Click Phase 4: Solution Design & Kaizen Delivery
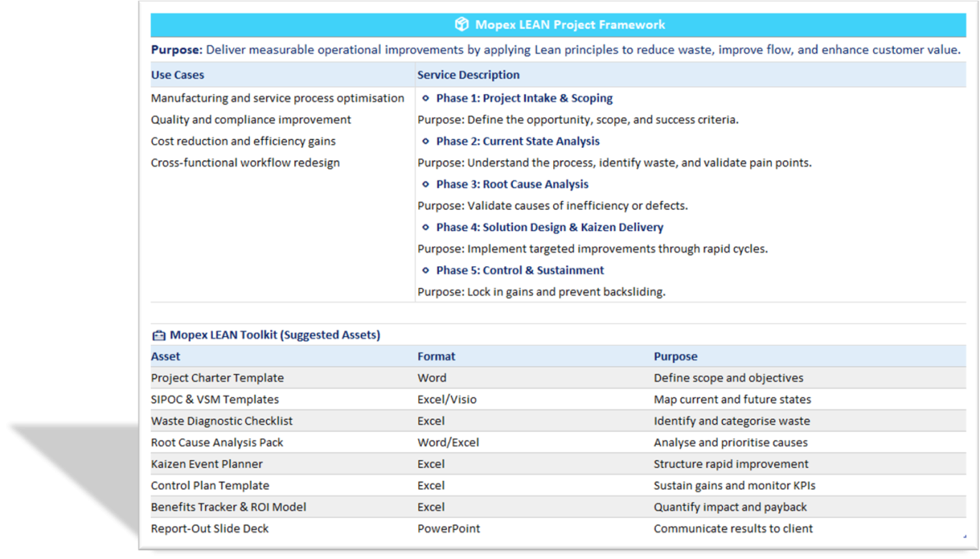Viewport: 980px width, 559px height. tap(549, 227)
